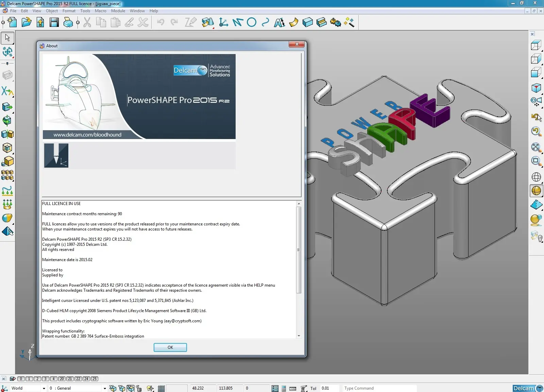Open the Solid block tool
Viewport: 544px width, 392px height.
307,22
